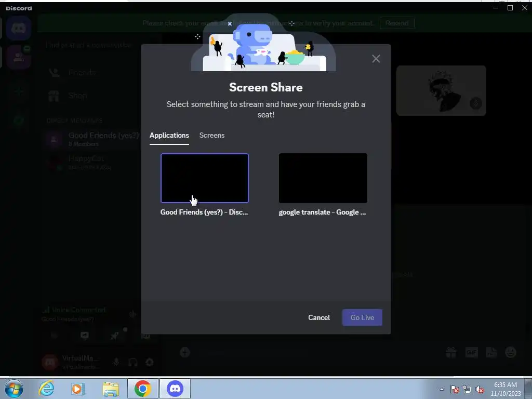Open the emoji picker icon
The height and width of the screenshot is (399, 532).
click(x=511, y=352)
